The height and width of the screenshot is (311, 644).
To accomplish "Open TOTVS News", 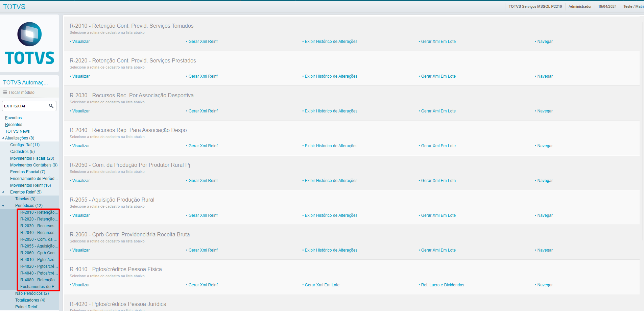I will click(17, 131).
